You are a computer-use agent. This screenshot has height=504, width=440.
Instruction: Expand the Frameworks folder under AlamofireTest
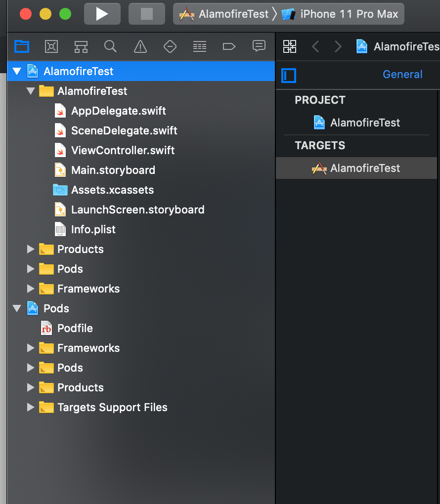(x=31, y=289)
